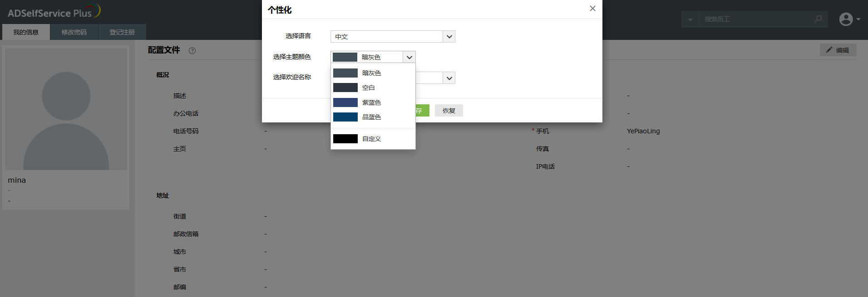The width and height of the screenshot is (868, 297).
Task: Open the search filter dropdown arrow
Action: (x=690, y=19)
